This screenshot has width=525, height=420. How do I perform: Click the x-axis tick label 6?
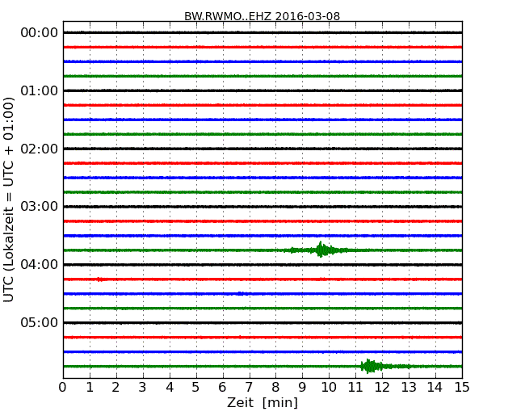(x=222, y=388)
